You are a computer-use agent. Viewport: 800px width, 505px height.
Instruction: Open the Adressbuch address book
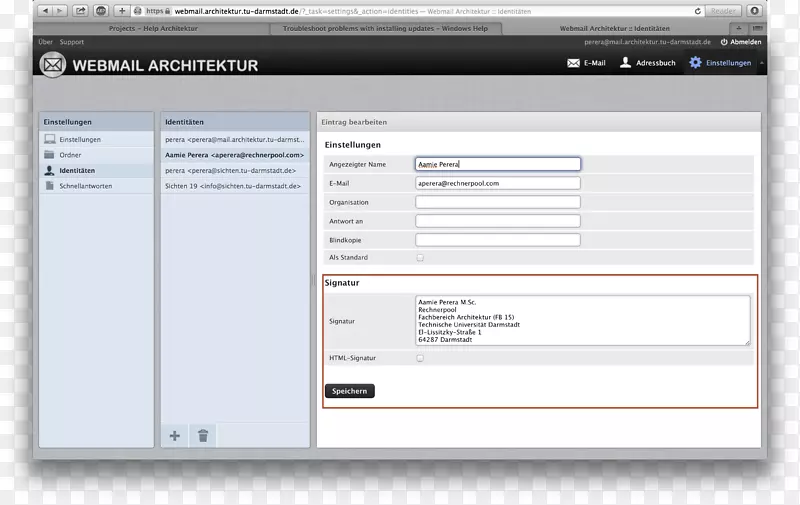click(647, 63)
